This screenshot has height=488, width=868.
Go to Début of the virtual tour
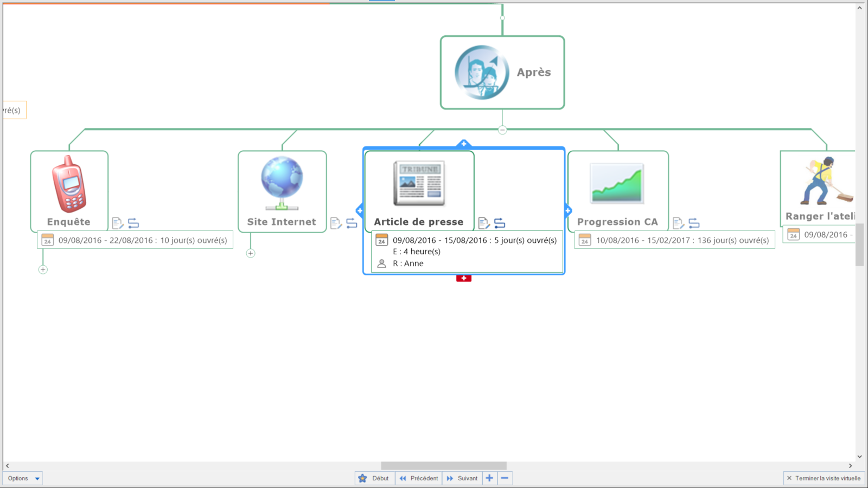[374, 478]
